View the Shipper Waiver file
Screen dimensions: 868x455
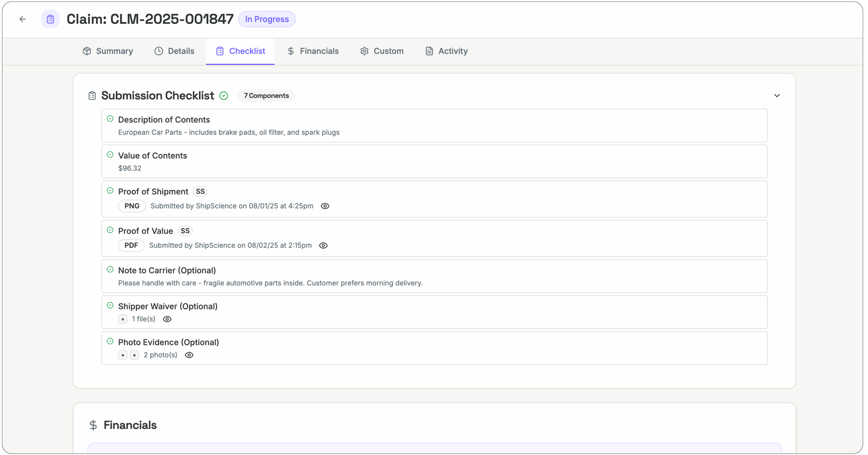tap(167, 319)
